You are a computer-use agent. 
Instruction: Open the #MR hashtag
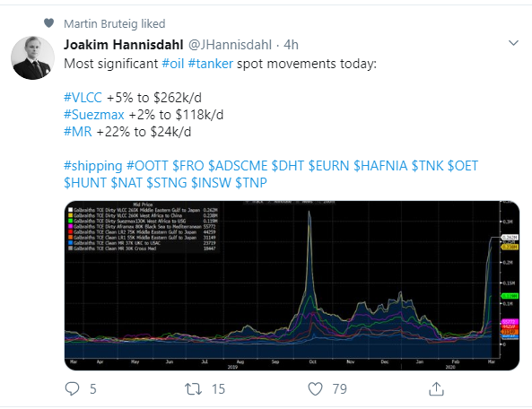[x=78, y=132]
